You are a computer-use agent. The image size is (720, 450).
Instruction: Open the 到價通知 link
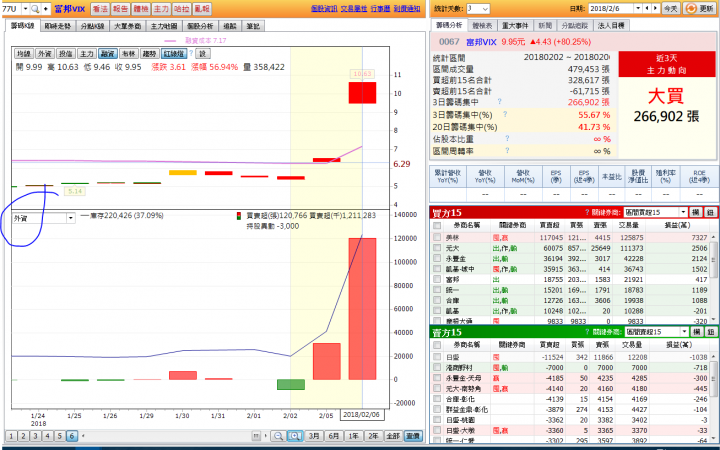(x=407, y=9)
